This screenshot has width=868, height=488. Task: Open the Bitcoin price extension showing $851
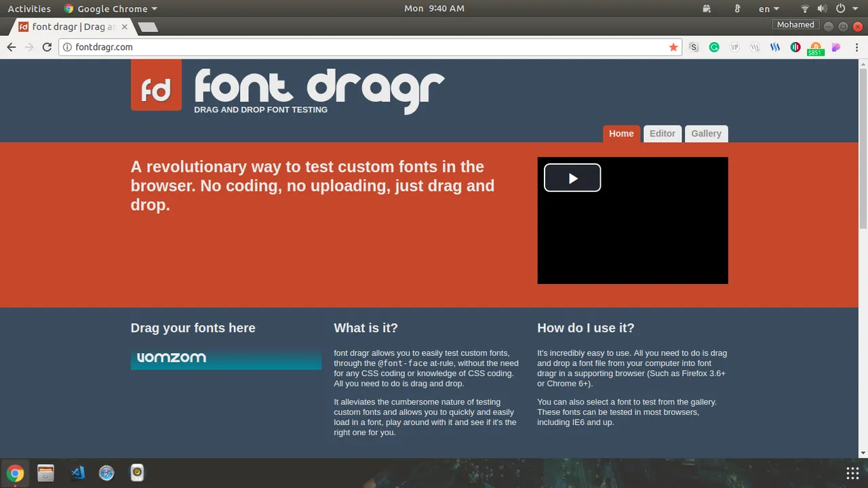816,49
